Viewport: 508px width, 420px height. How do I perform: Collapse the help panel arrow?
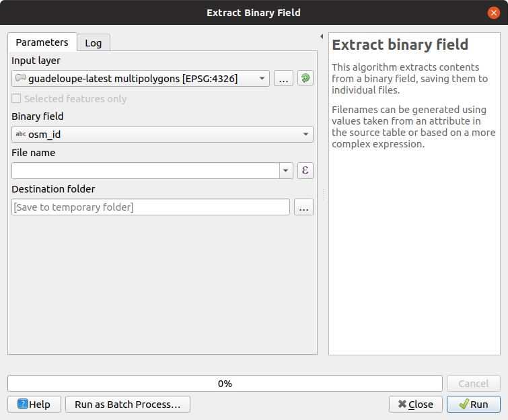coord(322,36)
